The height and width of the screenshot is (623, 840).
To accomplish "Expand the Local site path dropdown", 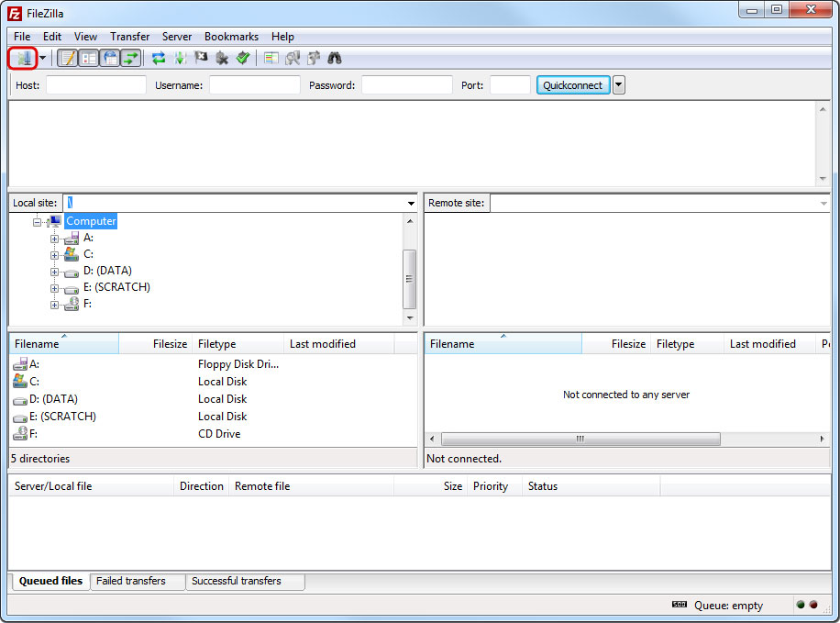I will pos(411,203).
